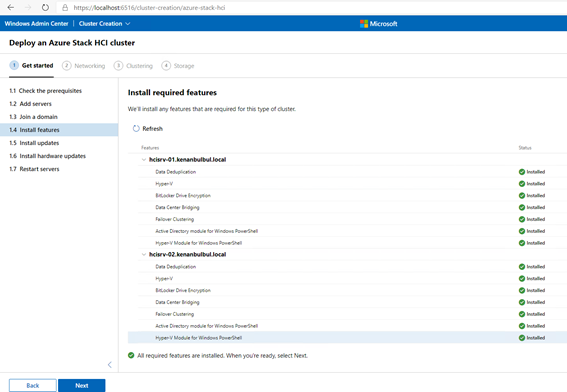Click Installed check icon for hcisrv-01 Data Center Bridging
Screen dimensions: 567x392
(522, 207)
